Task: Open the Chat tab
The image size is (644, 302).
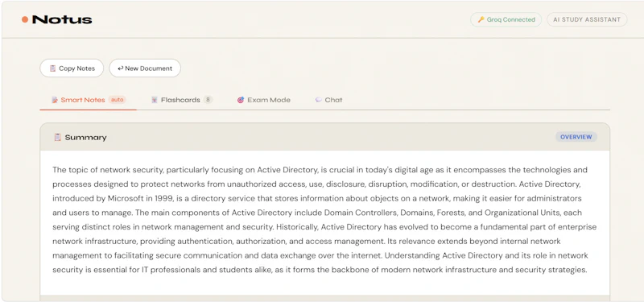Action: click(328, 100)
